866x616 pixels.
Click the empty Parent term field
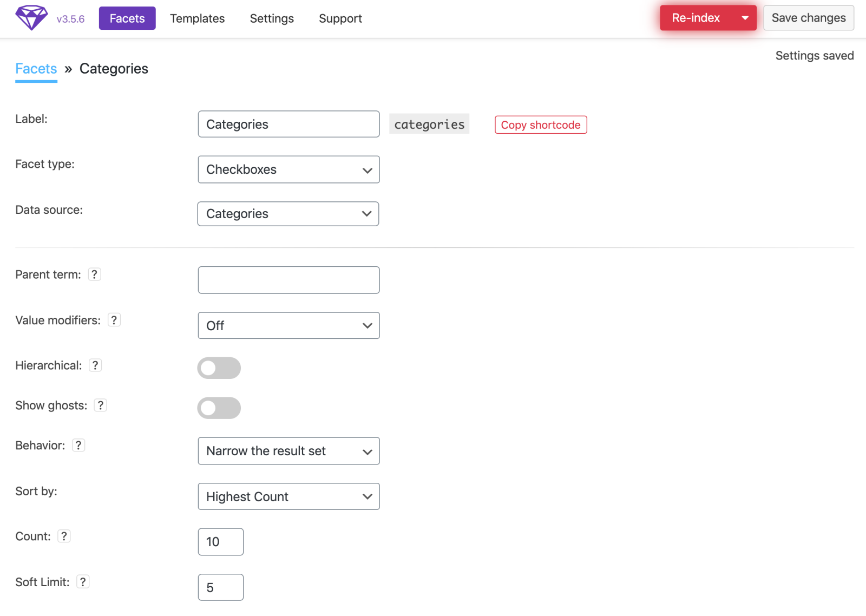[288, 280]
